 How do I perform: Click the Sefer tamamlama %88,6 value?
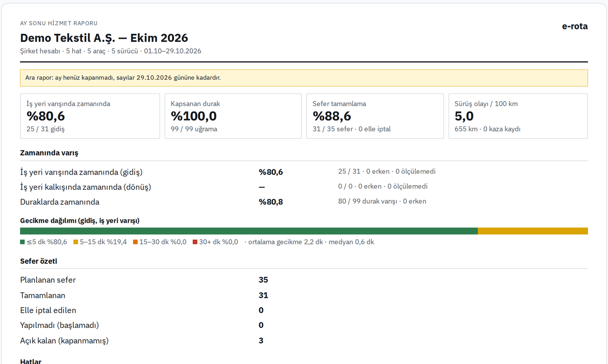click(x=332, y=116)
